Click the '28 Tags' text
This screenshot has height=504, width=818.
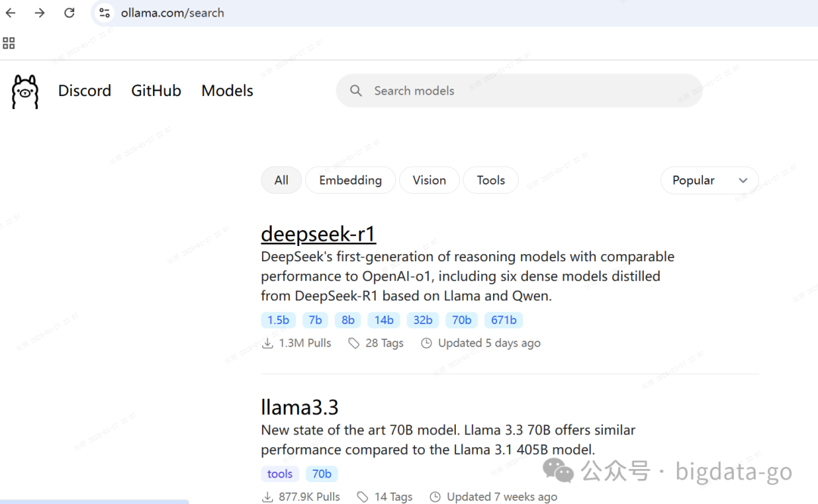coord(385,343)
